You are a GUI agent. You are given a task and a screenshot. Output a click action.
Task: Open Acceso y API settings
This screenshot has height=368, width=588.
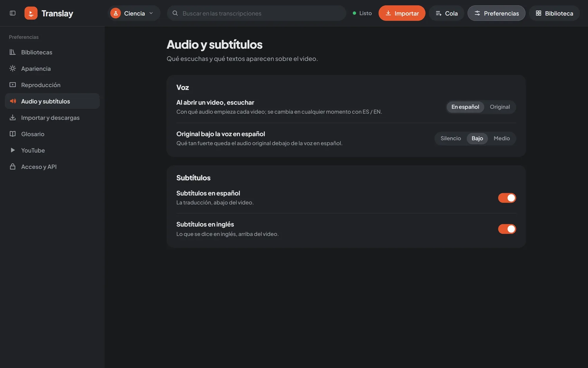[52, 167]
